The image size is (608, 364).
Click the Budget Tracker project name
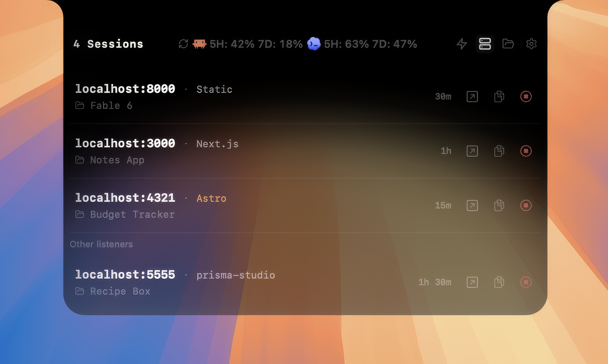pos(132,214)
